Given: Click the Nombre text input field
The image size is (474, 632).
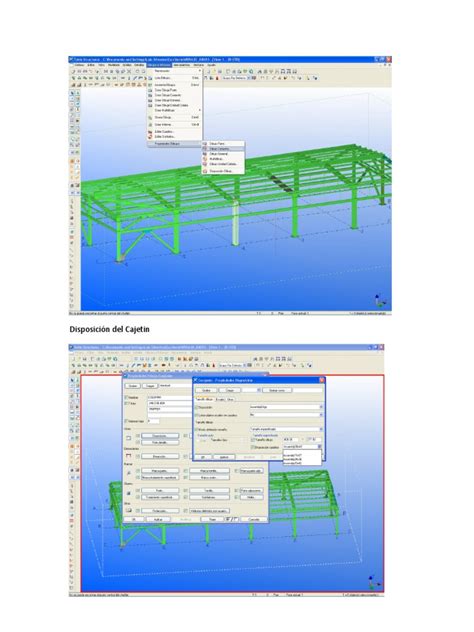Looking at the screenshot, I should 169,397.
